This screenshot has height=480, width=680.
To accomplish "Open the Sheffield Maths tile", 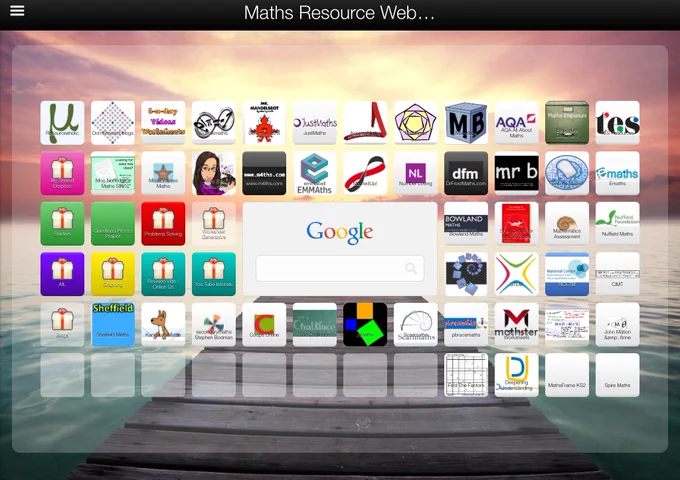I will click(x=113, y=324).
